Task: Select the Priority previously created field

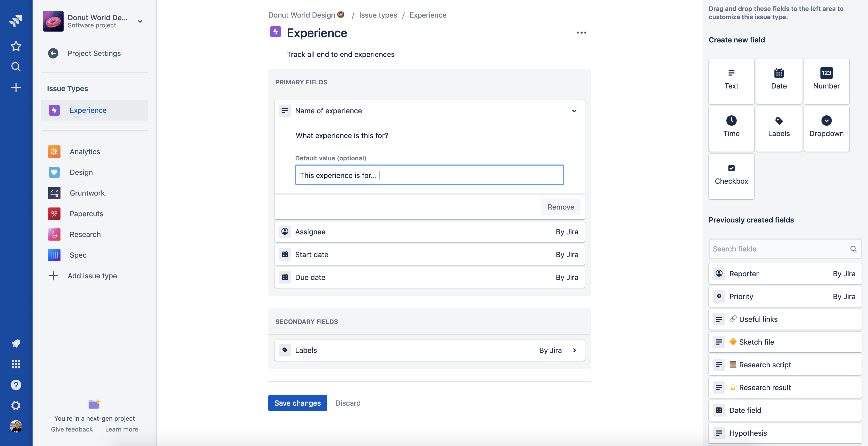Action: (x=785, y=296)
